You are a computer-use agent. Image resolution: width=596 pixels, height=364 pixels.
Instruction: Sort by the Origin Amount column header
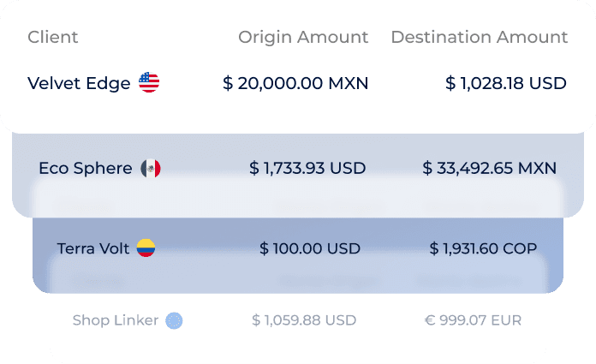click(x=303, y=37)
